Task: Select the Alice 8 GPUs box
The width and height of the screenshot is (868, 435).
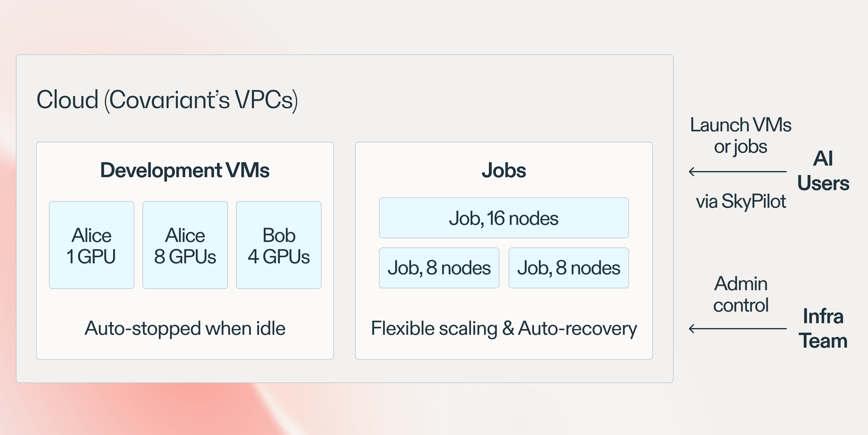Action: coord(185,245)
